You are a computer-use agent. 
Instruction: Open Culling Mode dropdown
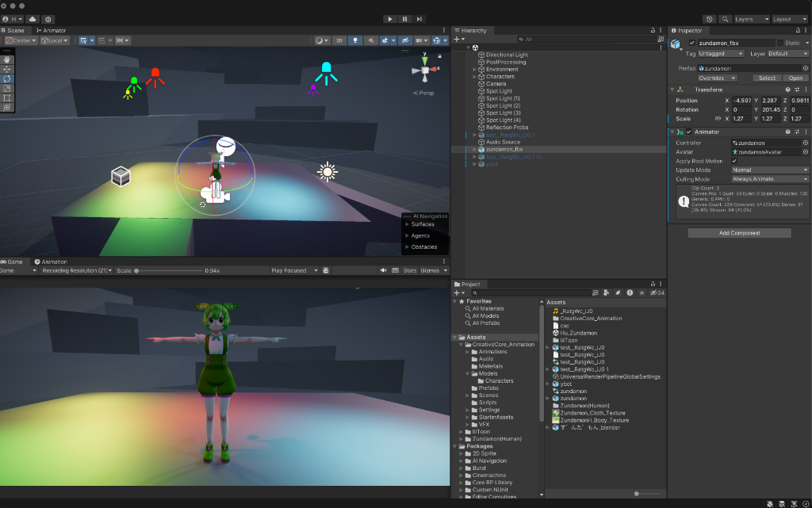click(x=770, y=179)
